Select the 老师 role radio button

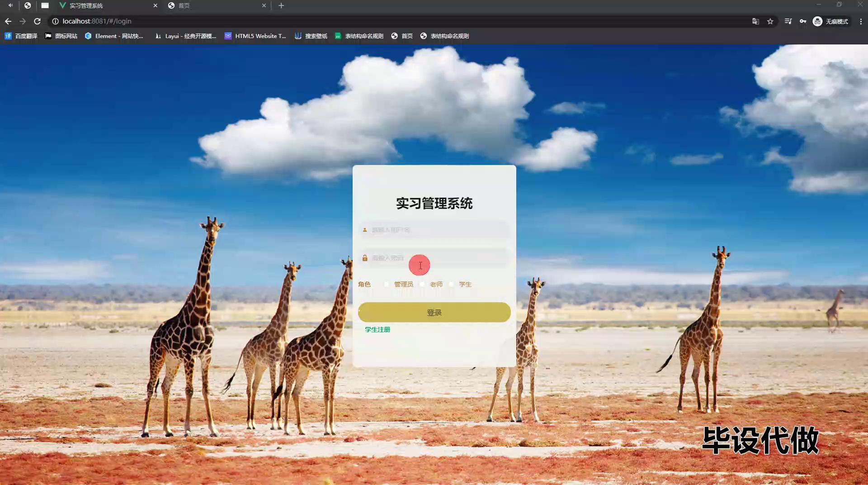click(x=422, y=284)
